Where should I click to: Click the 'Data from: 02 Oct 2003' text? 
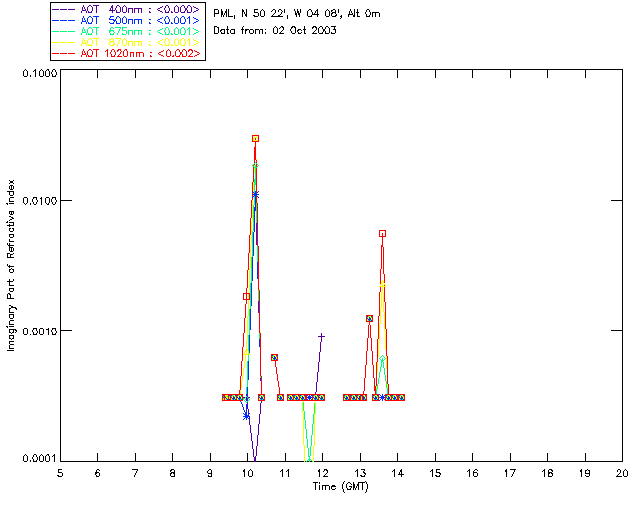[275, 30]
